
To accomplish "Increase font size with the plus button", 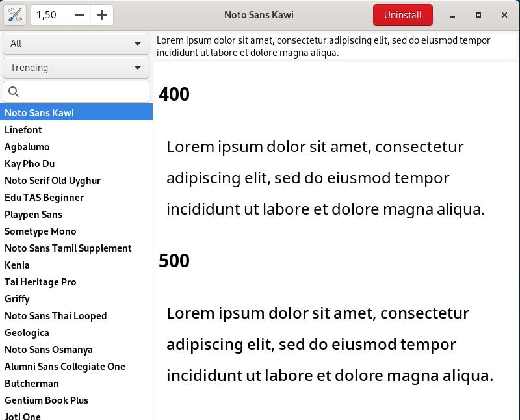I will [102, 15].
